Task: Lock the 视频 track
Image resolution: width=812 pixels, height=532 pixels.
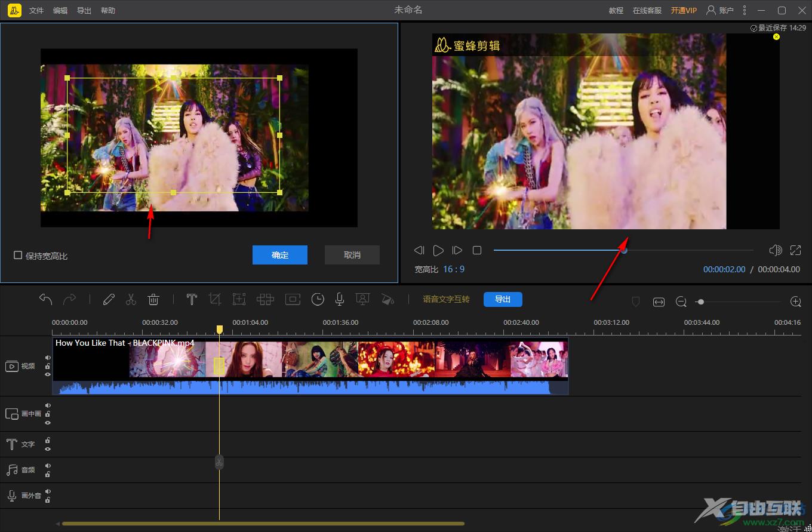Action: (48, 366)
